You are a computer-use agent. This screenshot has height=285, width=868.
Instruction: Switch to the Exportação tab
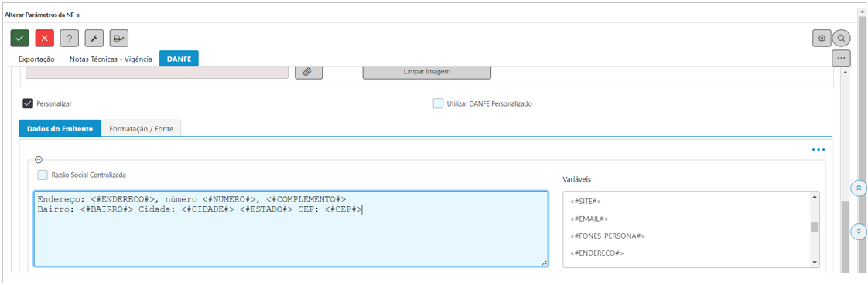coord(36,59)
